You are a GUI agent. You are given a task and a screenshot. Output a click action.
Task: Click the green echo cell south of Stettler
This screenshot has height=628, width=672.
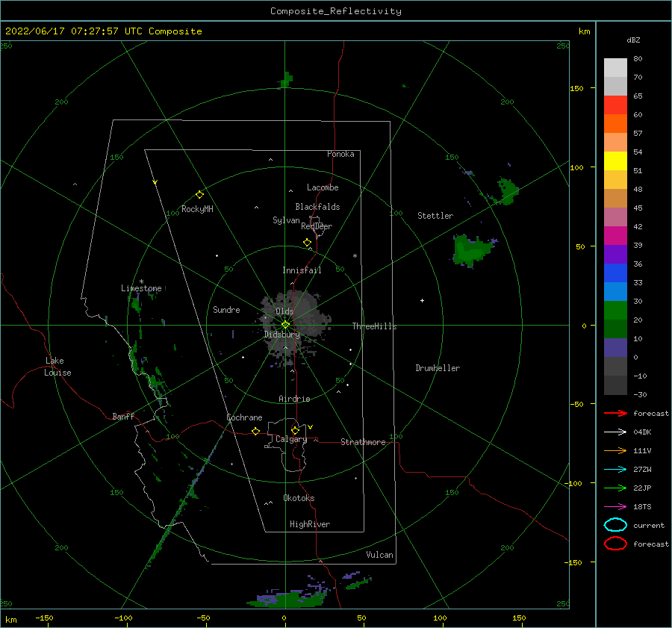[x=473, y=250]
